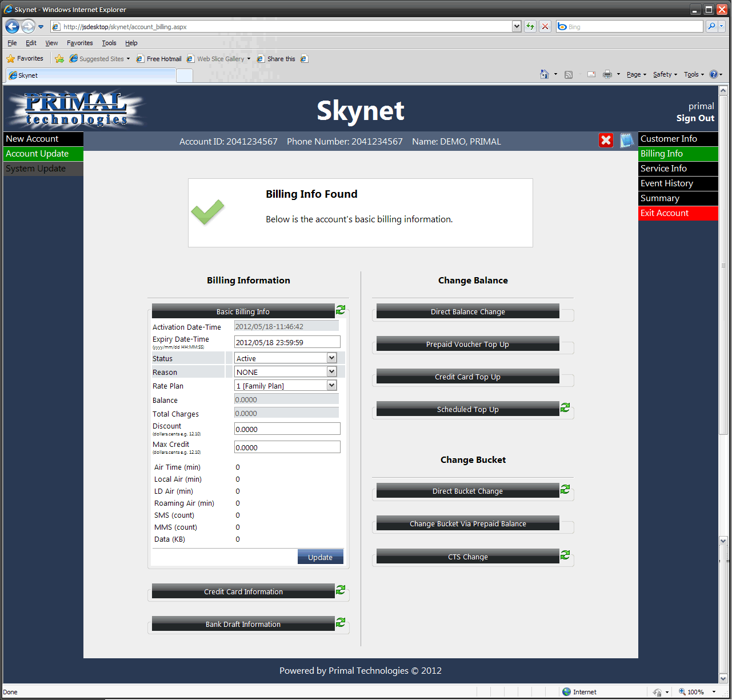Viewport: 732px width, 700px height.
Task: Click the Read Mail envelope icon
Action: [591, 74]
